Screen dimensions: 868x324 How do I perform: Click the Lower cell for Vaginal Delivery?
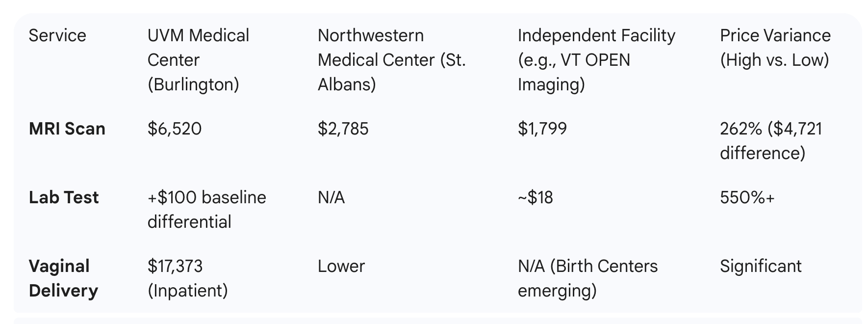pyautogui.click(x=341, y=266)
